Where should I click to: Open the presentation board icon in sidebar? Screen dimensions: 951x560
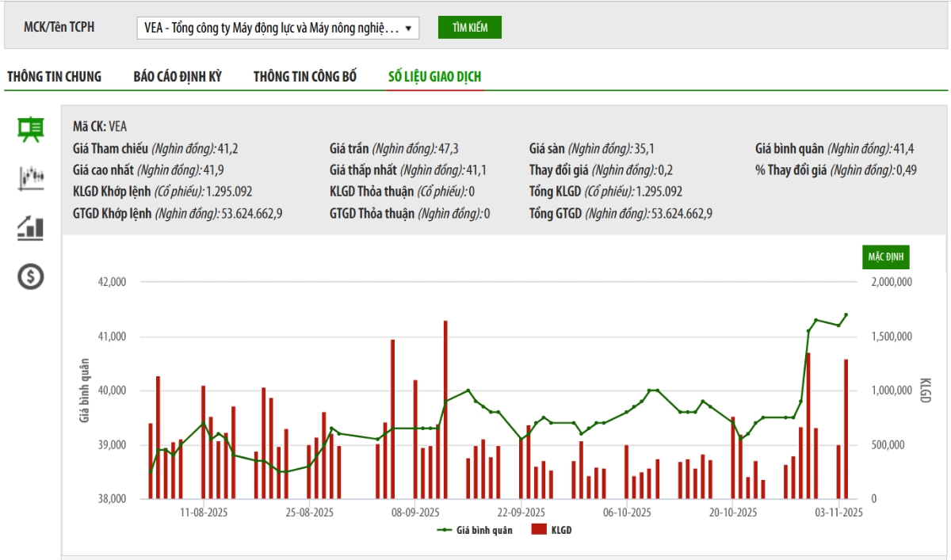[x=31, y=129]
